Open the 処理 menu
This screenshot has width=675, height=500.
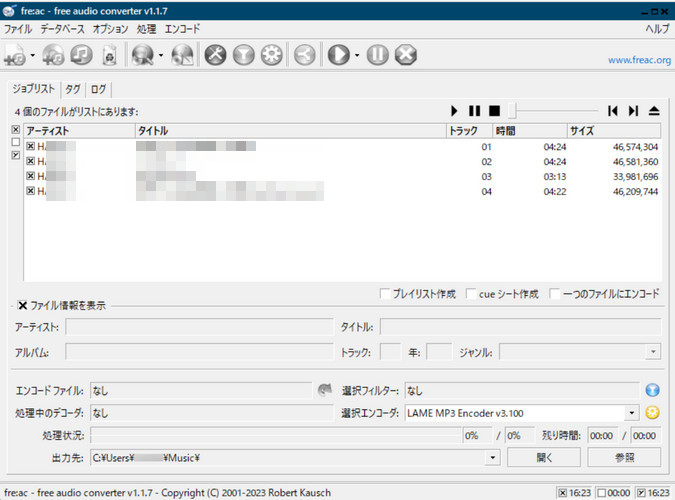click(x=146, y=29)
